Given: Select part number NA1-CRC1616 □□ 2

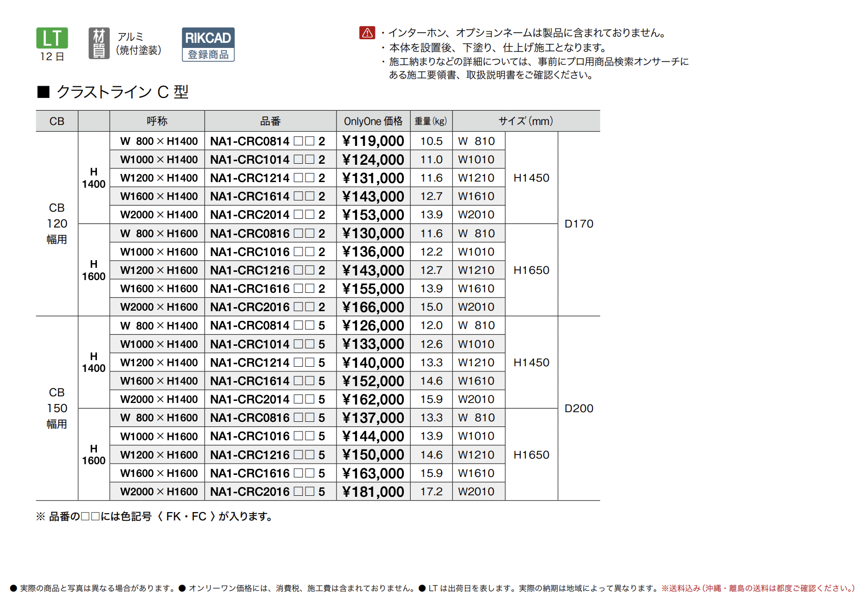Looking at the screenshot, I should click(x=268, y=289).
